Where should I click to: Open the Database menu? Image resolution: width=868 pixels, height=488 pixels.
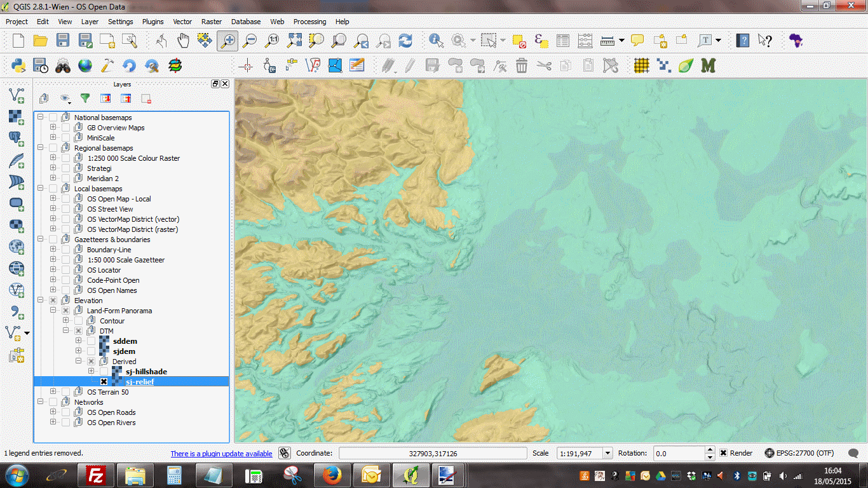click(x=246, y=22)
